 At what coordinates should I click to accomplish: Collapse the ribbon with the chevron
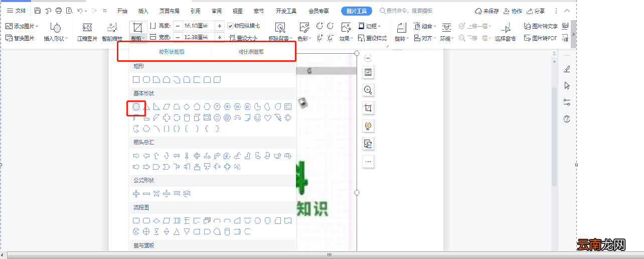(567, 11)
